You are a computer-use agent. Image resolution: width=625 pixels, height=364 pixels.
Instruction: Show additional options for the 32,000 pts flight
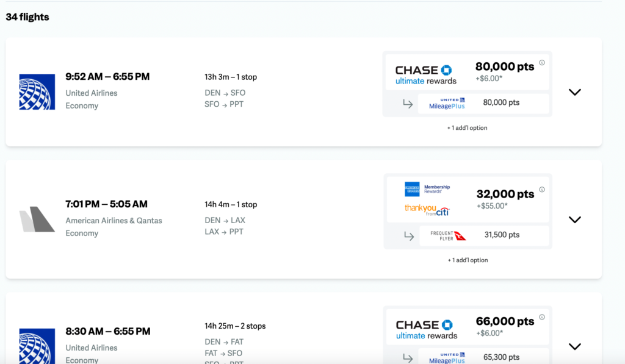pos(468,260)
